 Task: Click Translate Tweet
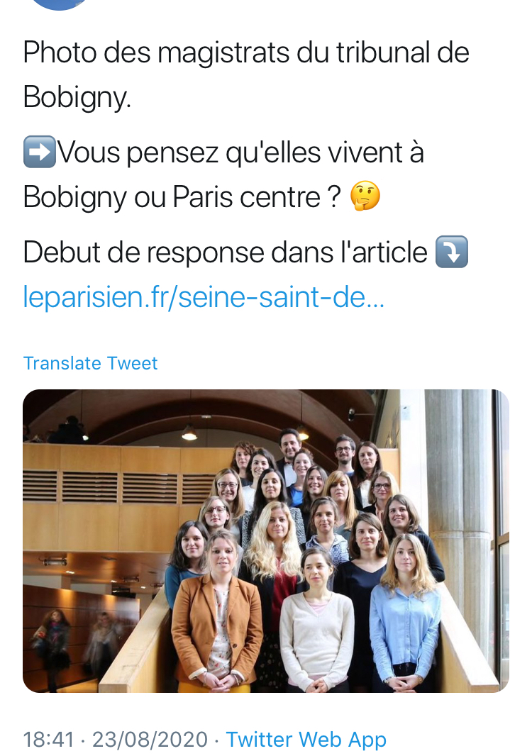(91, 363)
